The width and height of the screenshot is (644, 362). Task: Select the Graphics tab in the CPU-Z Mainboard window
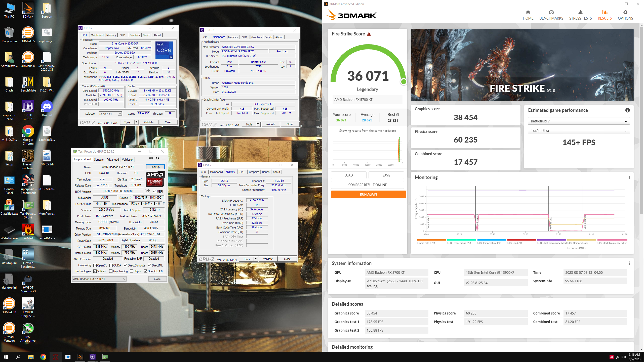pos(256,37)
